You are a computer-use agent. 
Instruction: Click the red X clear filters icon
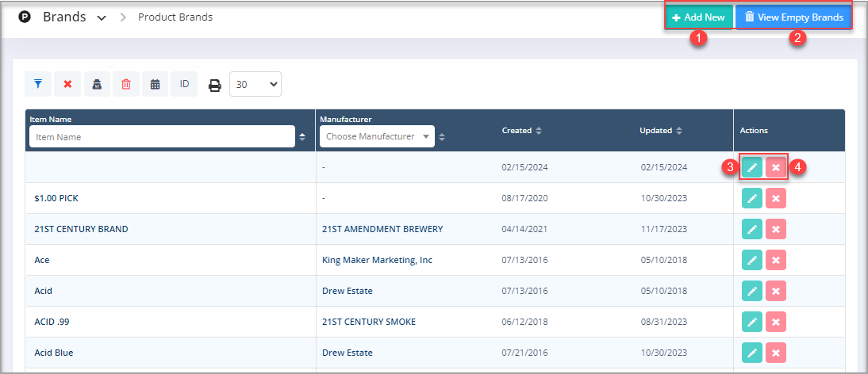[x=67, y=84]
